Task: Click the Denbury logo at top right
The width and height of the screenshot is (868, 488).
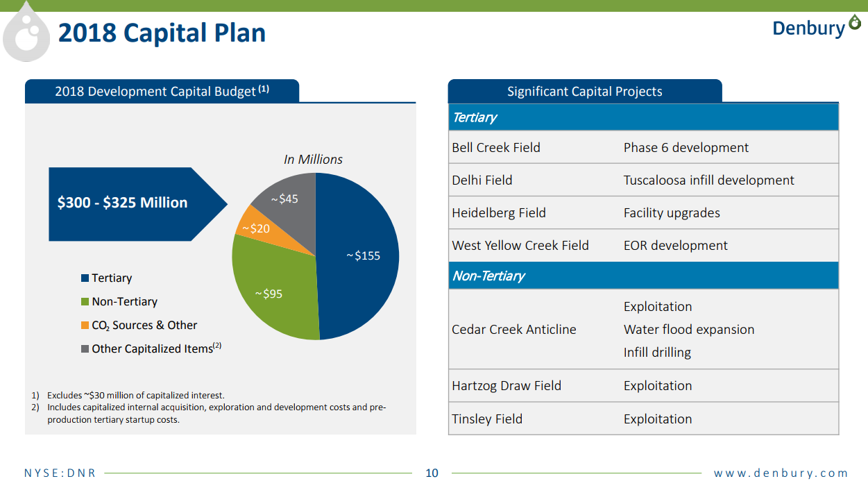Action: point(816,27)
